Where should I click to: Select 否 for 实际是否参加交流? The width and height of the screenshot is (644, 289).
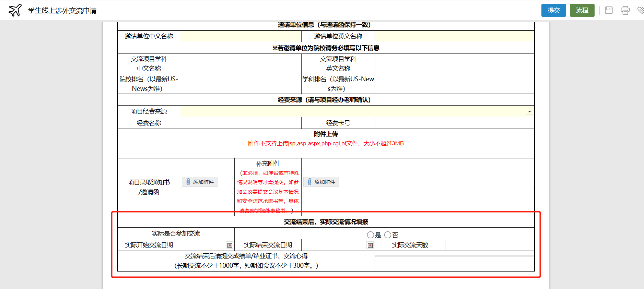tap(388, 235)
